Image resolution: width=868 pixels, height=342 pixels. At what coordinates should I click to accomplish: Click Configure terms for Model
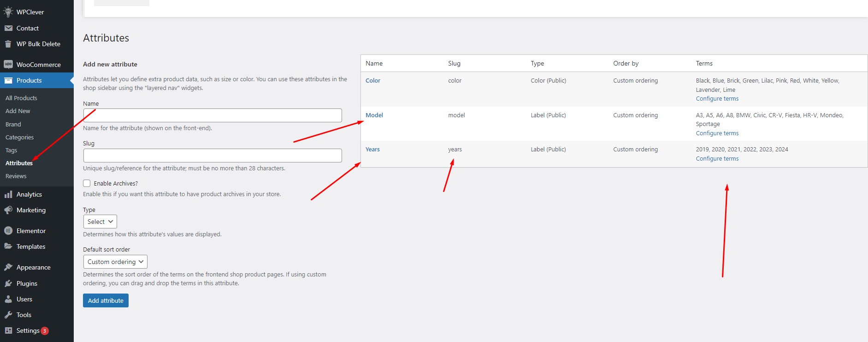[x=717, y=133]
